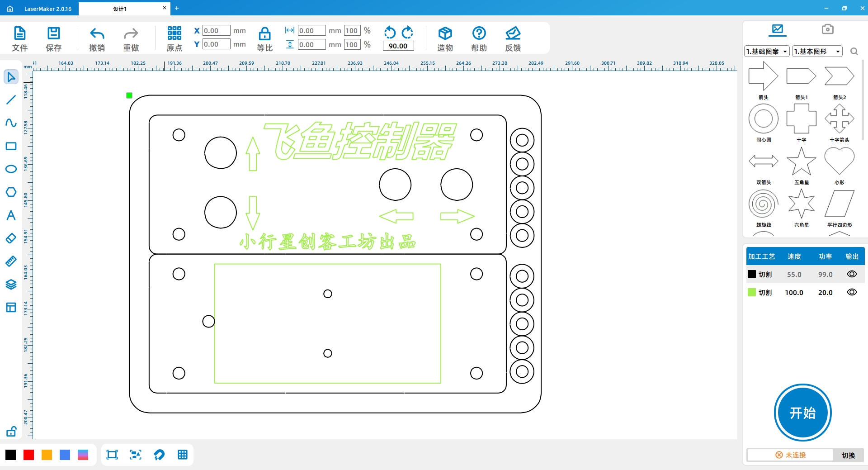This screenshot has height=470, width=868.
Task: Switch to the image gallery tab
Action: click(778, 29)
